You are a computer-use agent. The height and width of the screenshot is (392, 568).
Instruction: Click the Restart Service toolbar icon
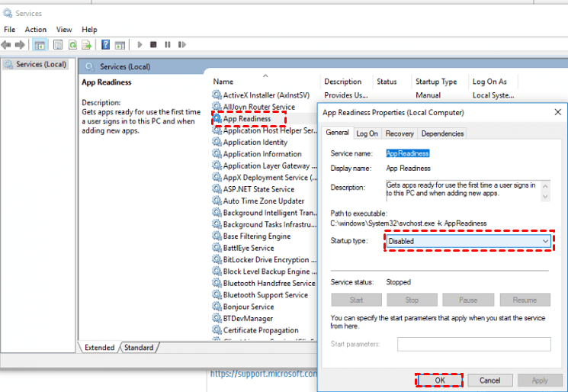pyautogui.click(x=182, y=44)
